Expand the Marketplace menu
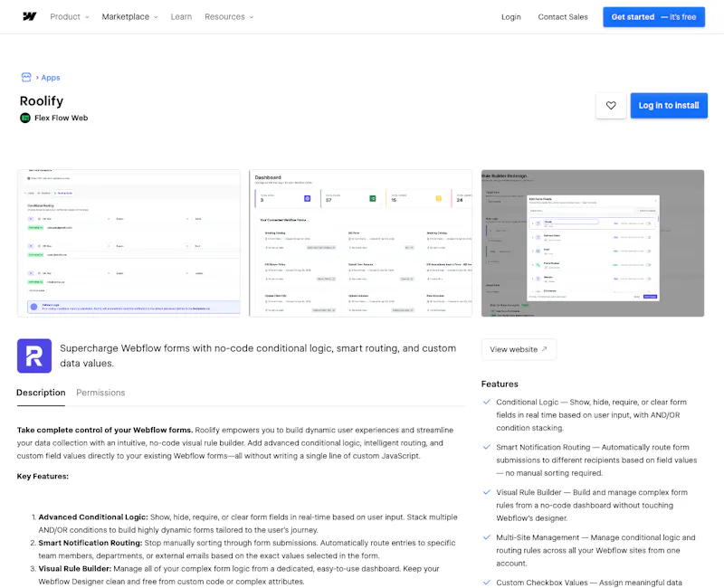Image resolution: width=724 pixels, height=588 pixels. coord(129,16)
